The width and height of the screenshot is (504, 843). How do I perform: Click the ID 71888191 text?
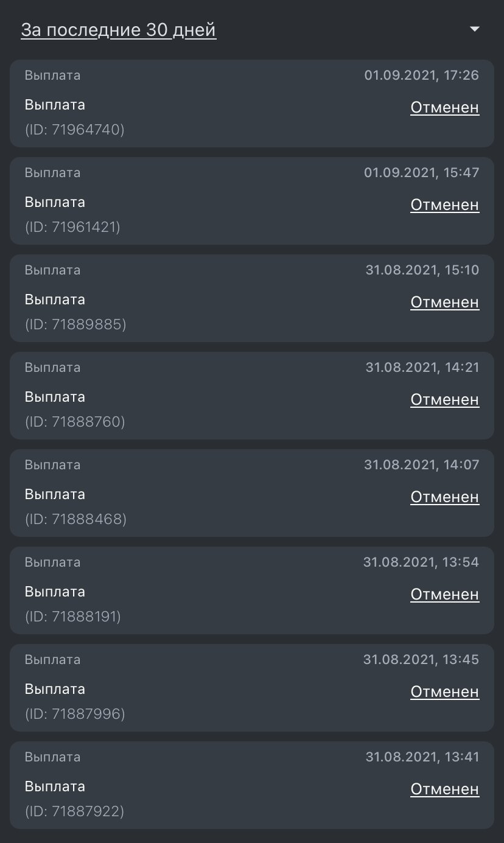[73, 617]
